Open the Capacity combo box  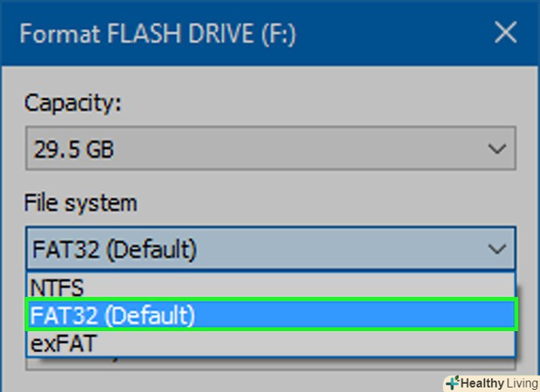pyautogui.click(x=270, y=150)
